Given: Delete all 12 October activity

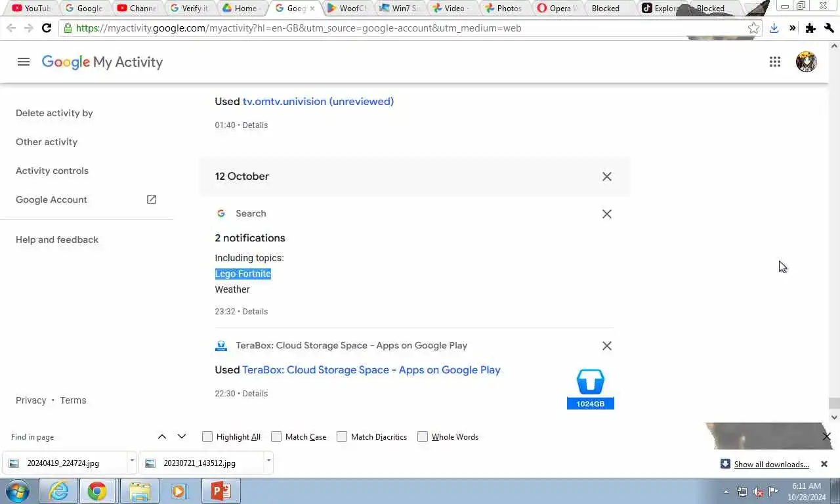Looking at the screenshot, I should (x=606, y=177).
